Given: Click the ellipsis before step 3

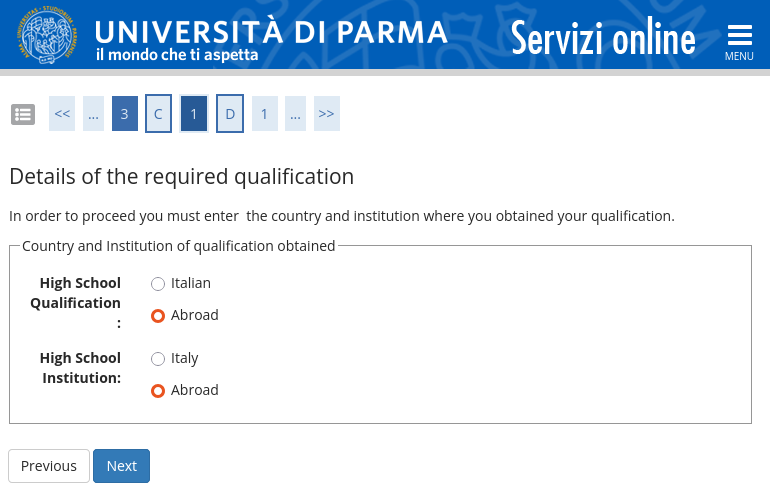Looking at the screenshot, I should click(93, 114).
